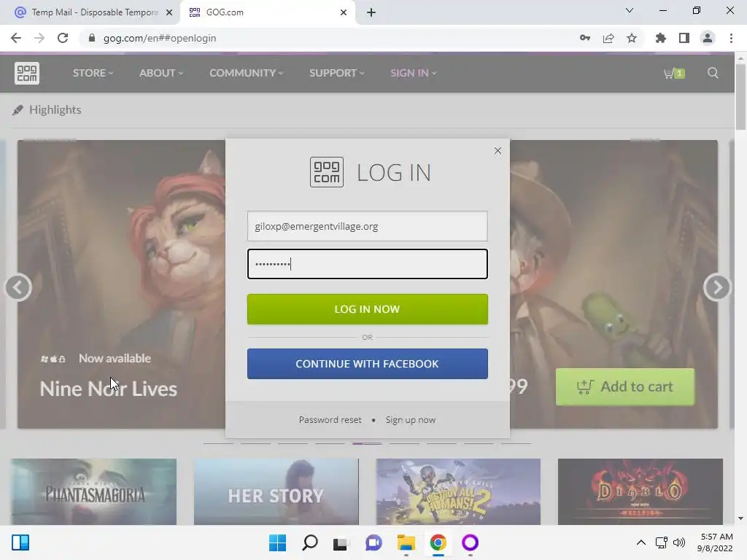This screenshot has width=747, height=560.
Task: Select the GOG.com browser tab
Action: point(267,12)
